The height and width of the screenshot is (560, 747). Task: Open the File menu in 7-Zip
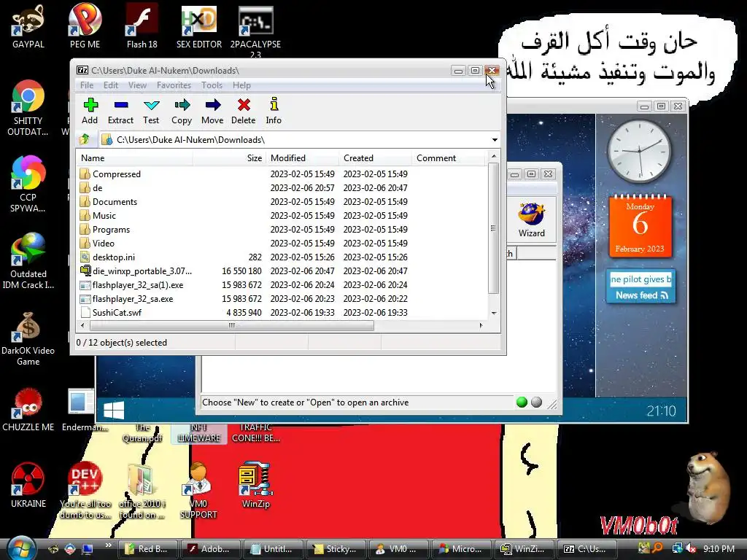87,85
